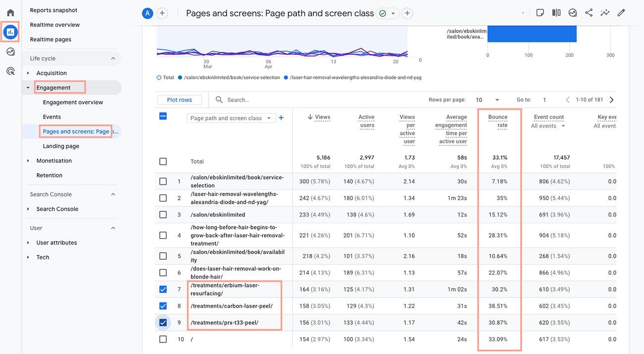Viewport: 644px width, 354px height.
Task: Click the search magnifier icon in table
Action: pos(219,100)
